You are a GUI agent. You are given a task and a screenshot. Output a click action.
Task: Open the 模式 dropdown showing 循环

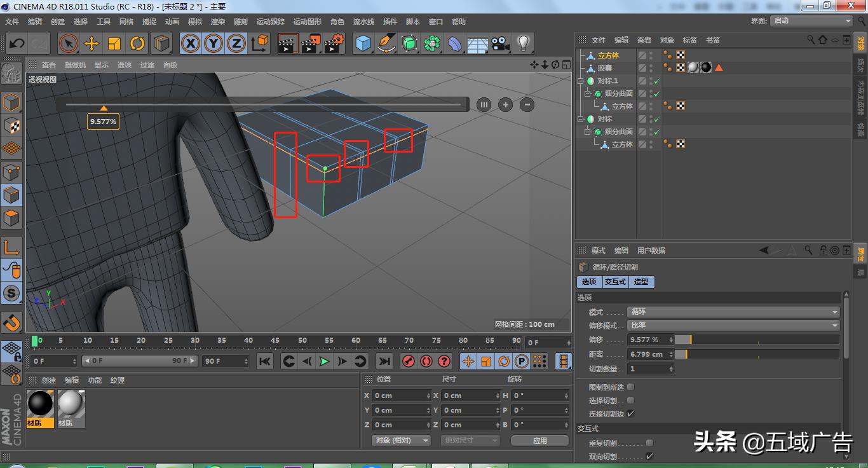[x=732, y=312]
